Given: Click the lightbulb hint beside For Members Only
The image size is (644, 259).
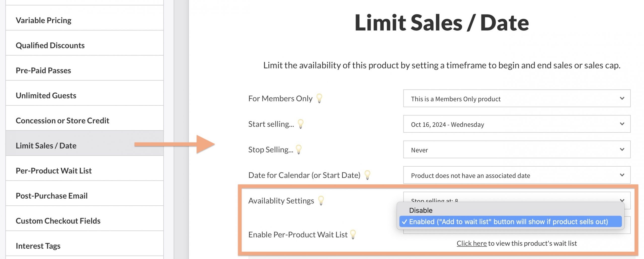Looking at the screenshot, I should click(319, 98).
